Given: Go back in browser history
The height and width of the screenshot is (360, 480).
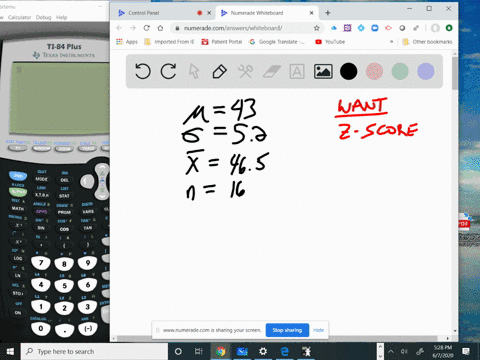Looking at the screenshot, I should pos(119,28).
